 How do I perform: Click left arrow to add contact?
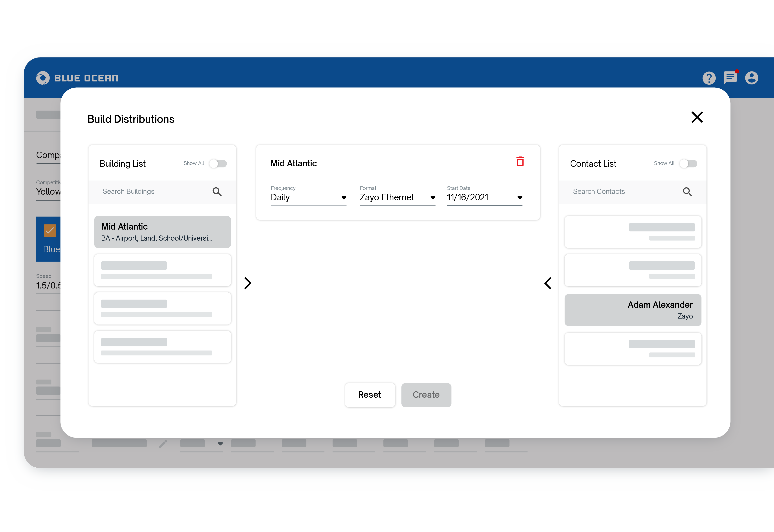click(548, 283)
